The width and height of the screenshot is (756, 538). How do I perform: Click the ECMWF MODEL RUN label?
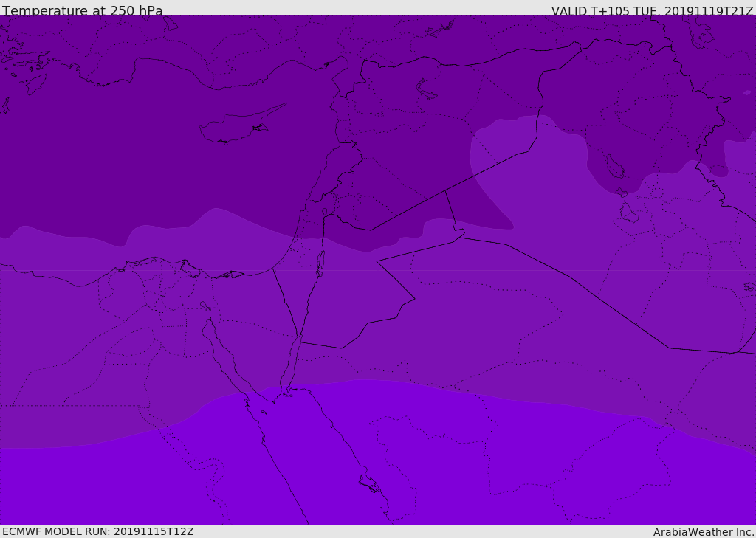pyautogui.click(x=97, y=531)
